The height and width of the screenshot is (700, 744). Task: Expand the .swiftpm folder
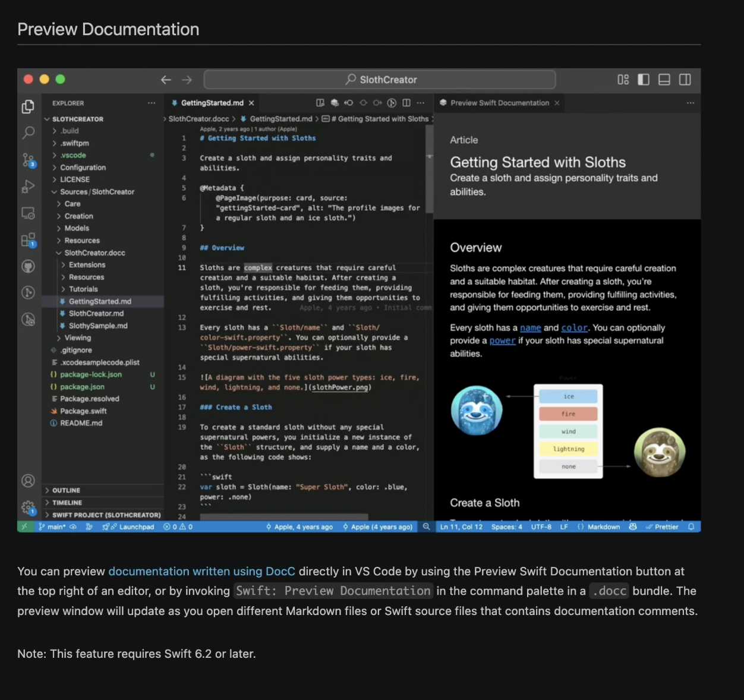point(102,143)
